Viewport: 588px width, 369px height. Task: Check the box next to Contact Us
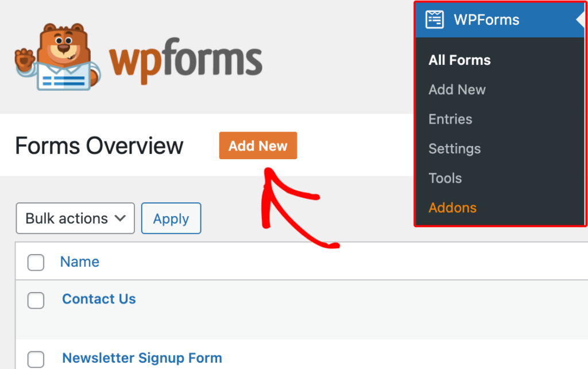[x=36, y=299]
